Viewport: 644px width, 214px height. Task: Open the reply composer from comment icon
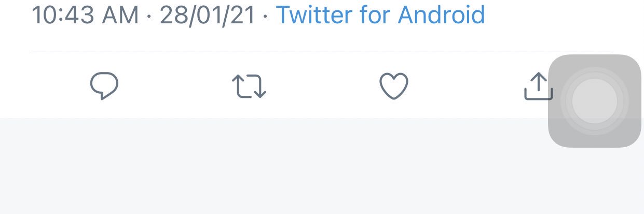click(x=104, y=86)
